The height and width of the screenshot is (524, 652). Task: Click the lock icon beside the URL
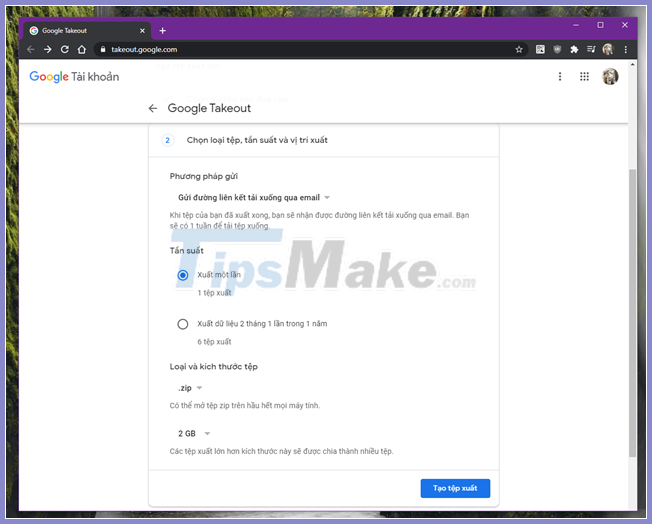click(x=103, y=49)
